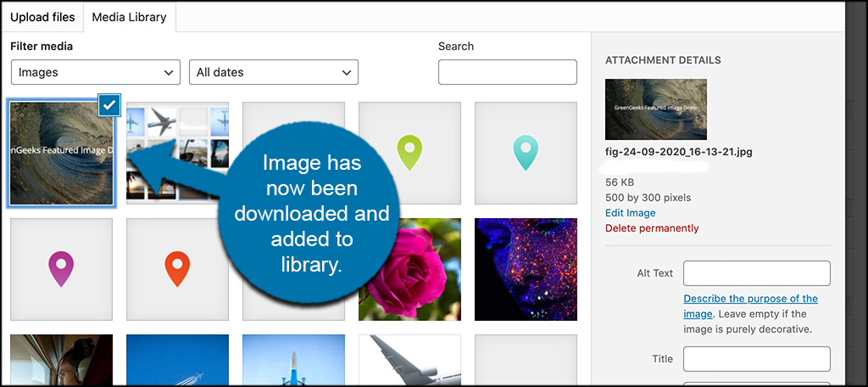Select the green map pin image

[x=409, y=153]
